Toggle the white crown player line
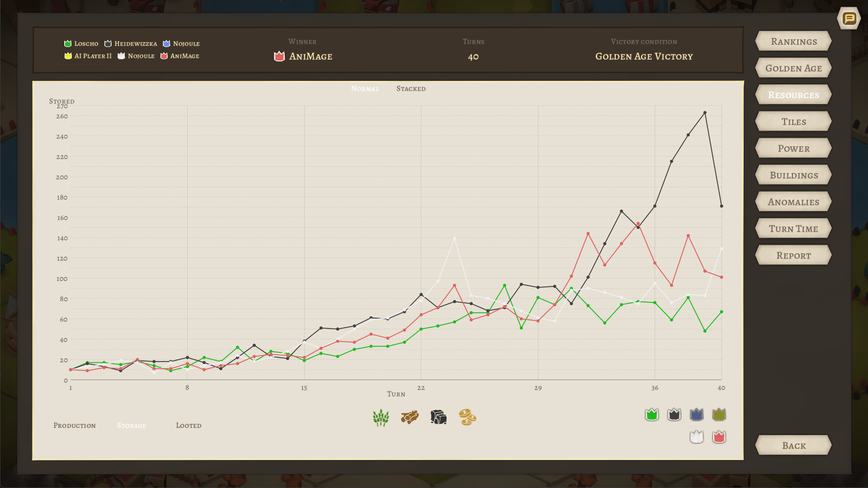The image size is (868, 488). tap(697, 437)
